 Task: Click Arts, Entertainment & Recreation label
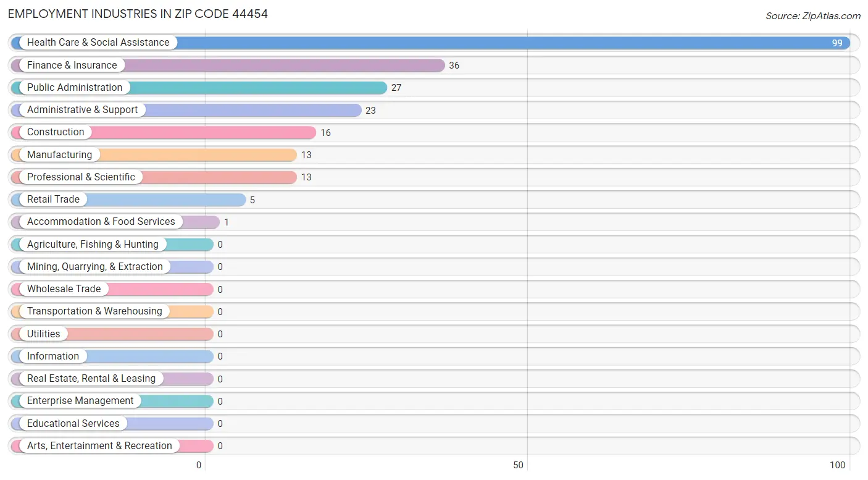point(99,445)
